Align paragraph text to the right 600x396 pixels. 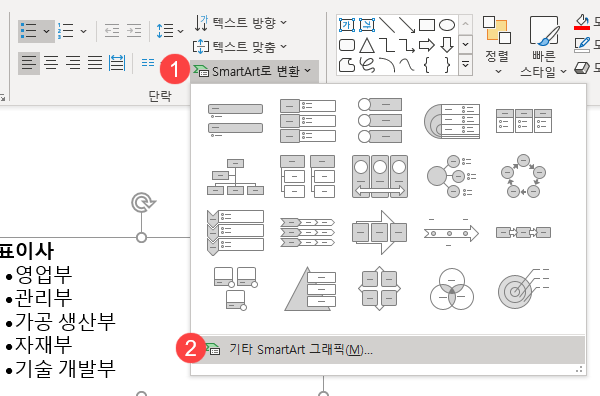coord(73,63)
